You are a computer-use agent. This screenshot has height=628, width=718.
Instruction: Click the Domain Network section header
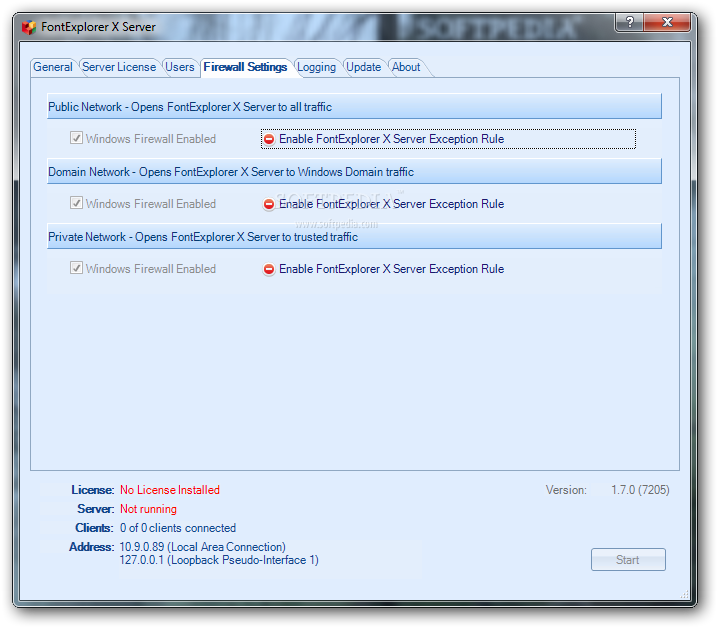pos(354,171)
